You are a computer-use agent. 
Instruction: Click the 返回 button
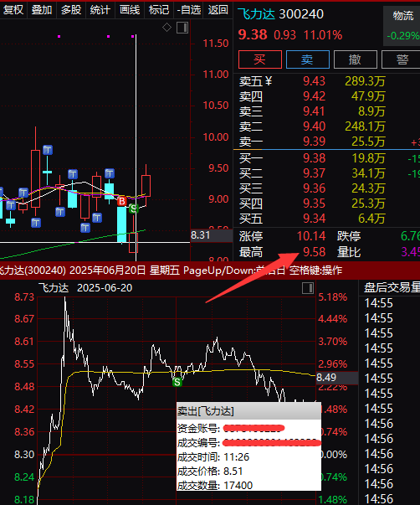point(218,10)
